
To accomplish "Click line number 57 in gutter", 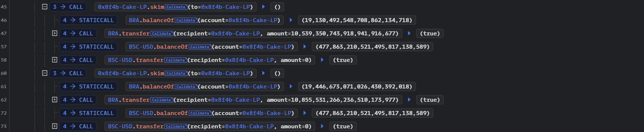I will pos(4,47).
